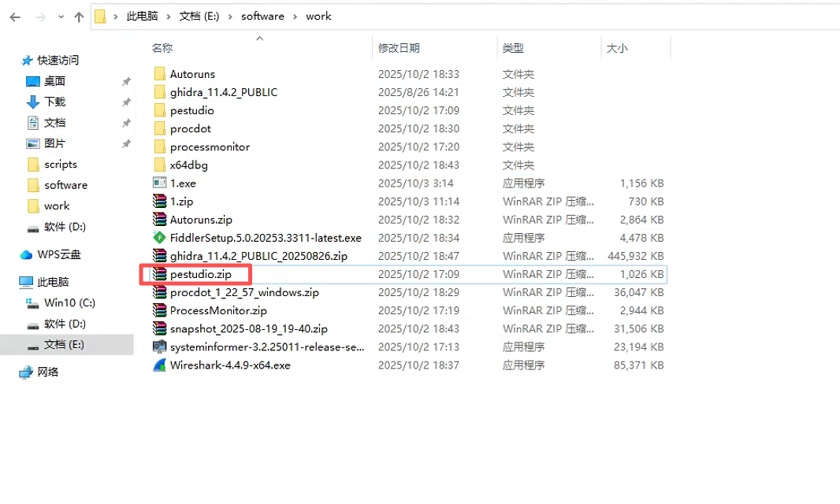Sort by 类型 column header
Viewport: 840px width, 504px height.
(x=513, y=48)
